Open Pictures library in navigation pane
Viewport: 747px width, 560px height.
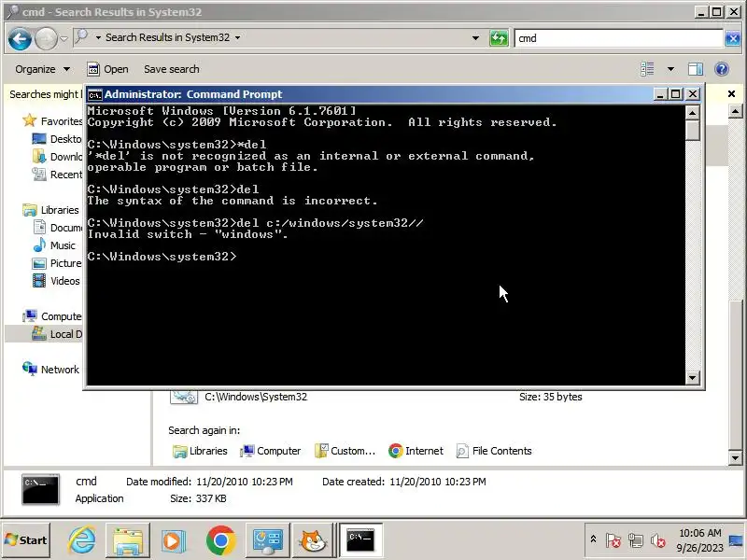[x=57, y=263]
